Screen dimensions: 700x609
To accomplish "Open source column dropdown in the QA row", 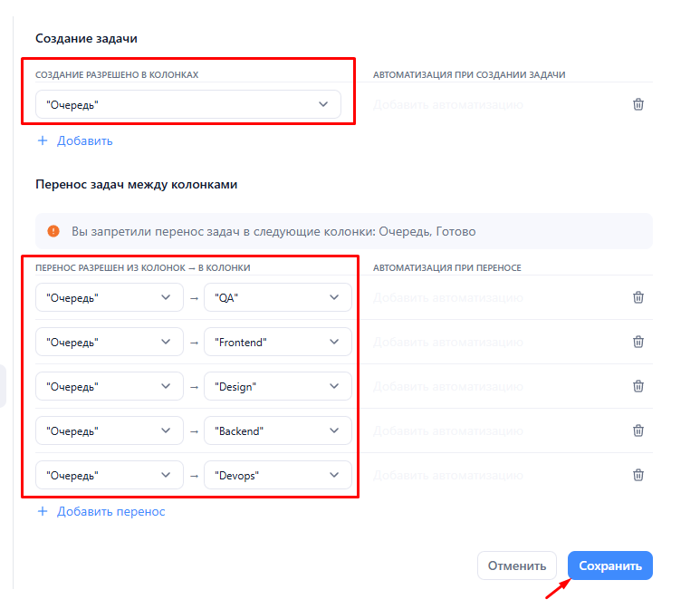I will [x=110, y=297].
